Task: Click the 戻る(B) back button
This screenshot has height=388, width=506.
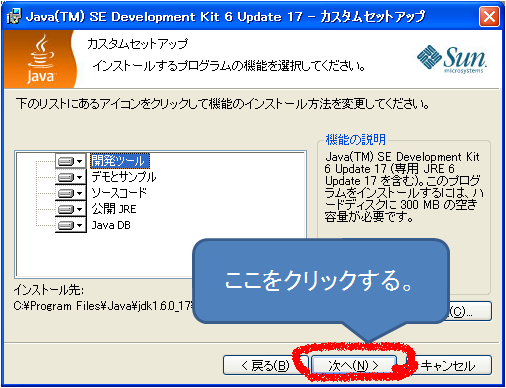Action: [265, 365]
